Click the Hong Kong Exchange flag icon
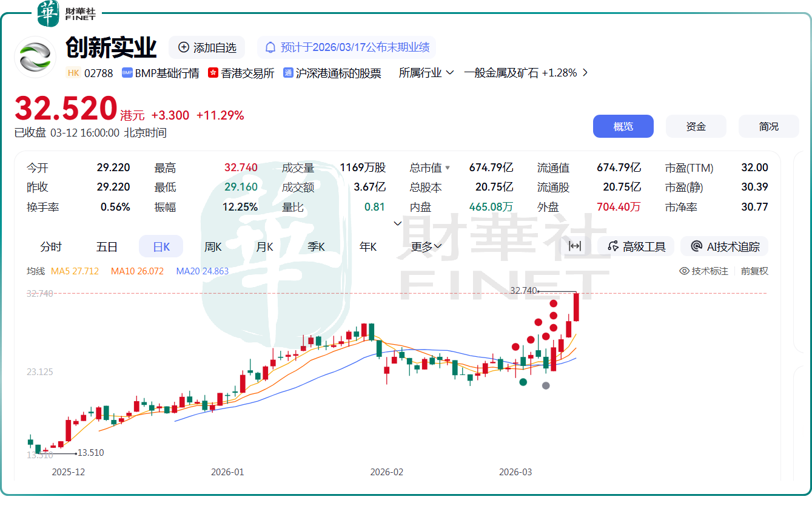Image resolution: width=812 pixels, height=508 pixels. click(213, 73)
